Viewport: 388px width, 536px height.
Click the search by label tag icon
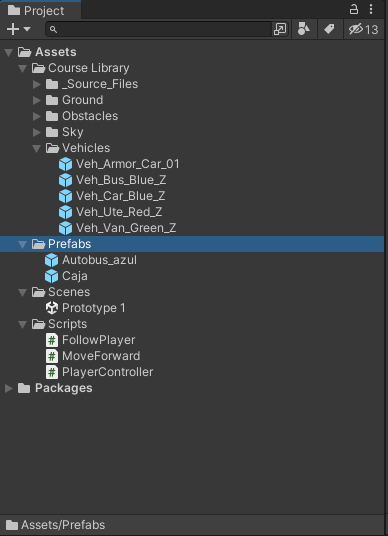coord(329,29)
